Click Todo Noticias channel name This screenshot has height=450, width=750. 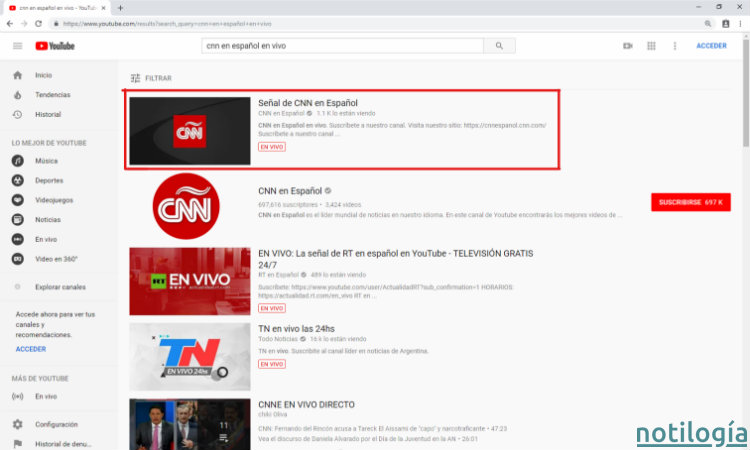pos(278,339)
